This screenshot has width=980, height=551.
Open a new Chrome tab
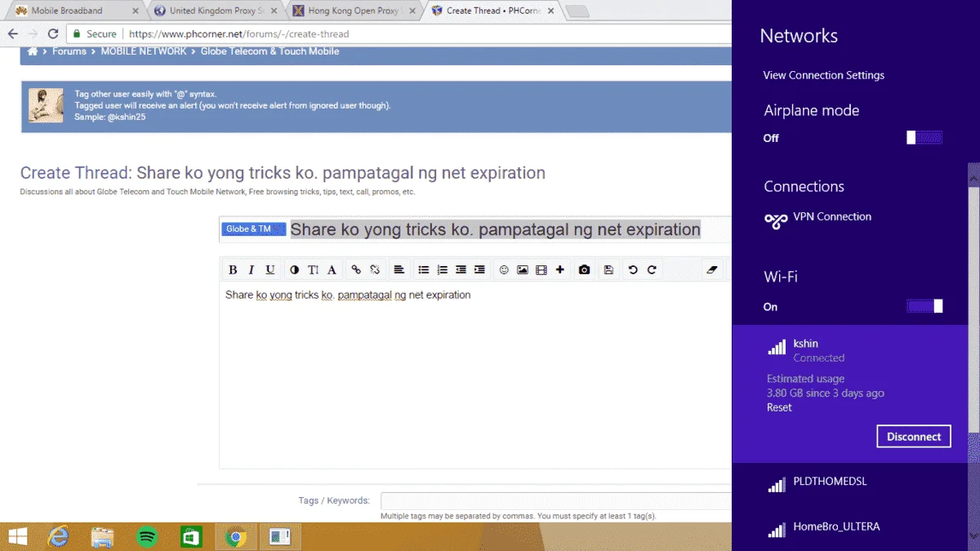click(577, 11)
